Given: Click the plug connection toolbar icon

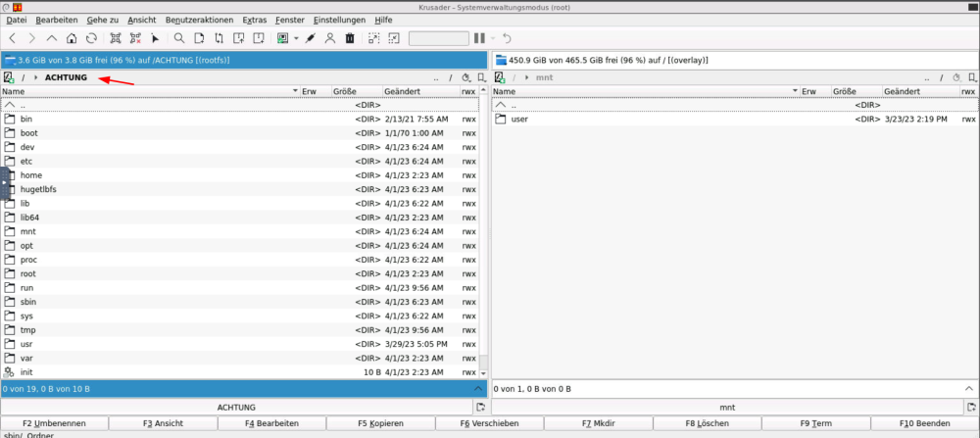Looking at the screenshot, I should (x=310, y=39).
